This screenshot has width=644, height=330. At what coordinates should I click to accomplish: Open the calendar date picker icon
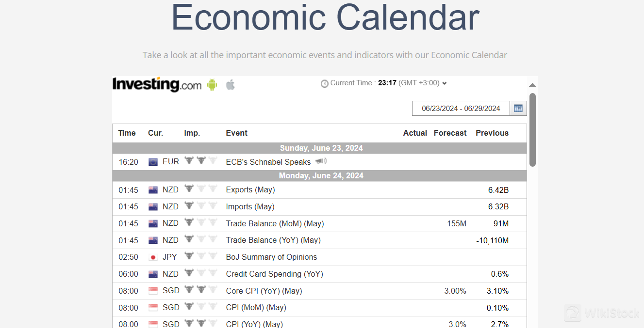518,109
